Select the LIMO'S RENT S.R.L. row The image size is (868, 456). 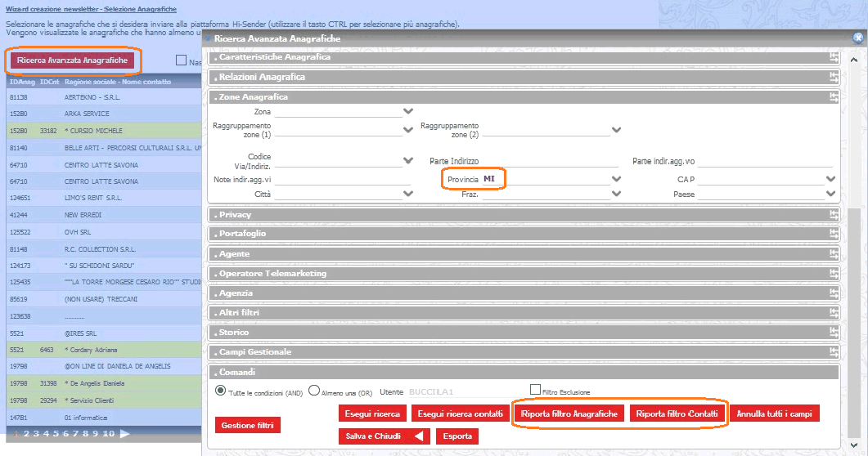[x=104, y=198]
